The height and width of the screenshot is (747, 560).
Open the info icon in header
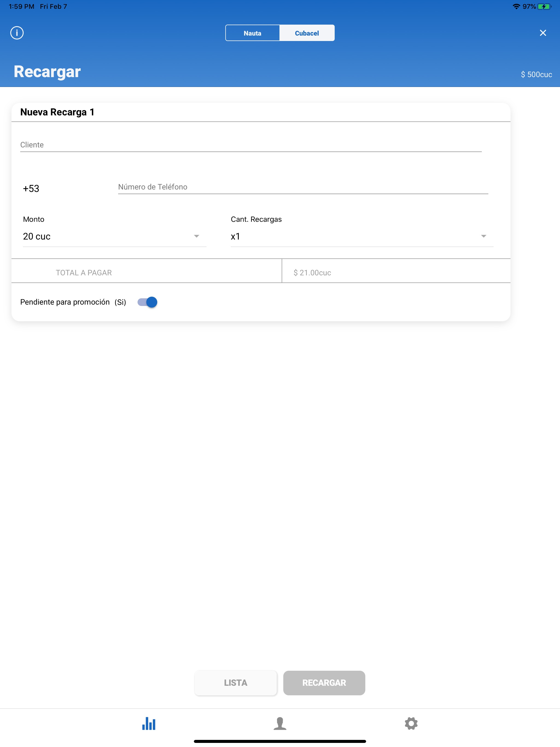click(x=17, y=33)
